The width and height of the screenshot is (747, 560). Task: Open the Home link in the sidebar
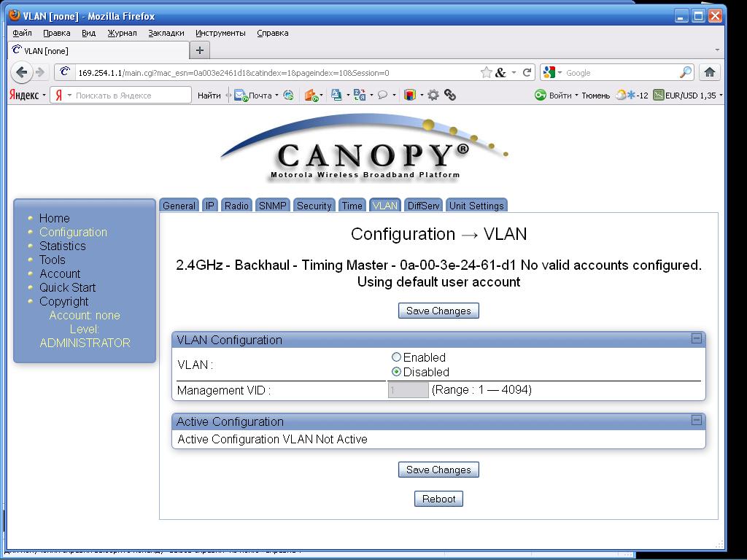[x=54, y=218]
